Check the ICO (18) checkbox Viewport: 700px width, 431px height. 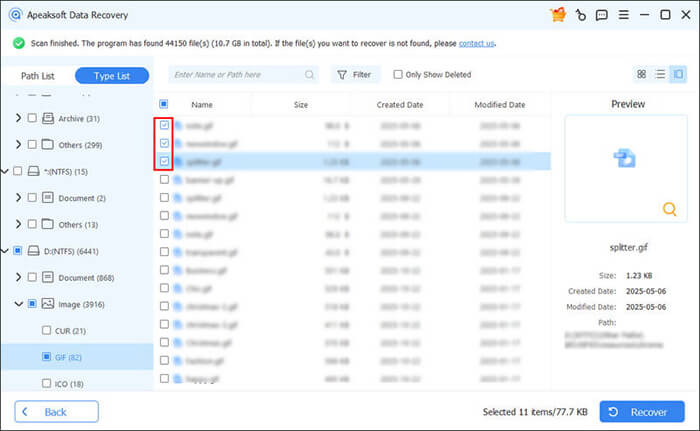pyautogui.click(x=46, y=383)
